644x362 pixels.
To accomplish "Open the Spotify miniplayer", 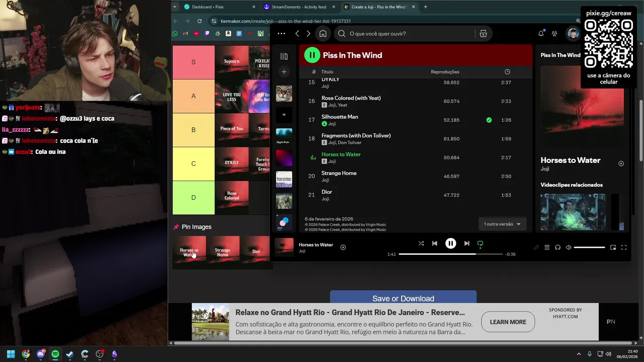I will 613,247.
